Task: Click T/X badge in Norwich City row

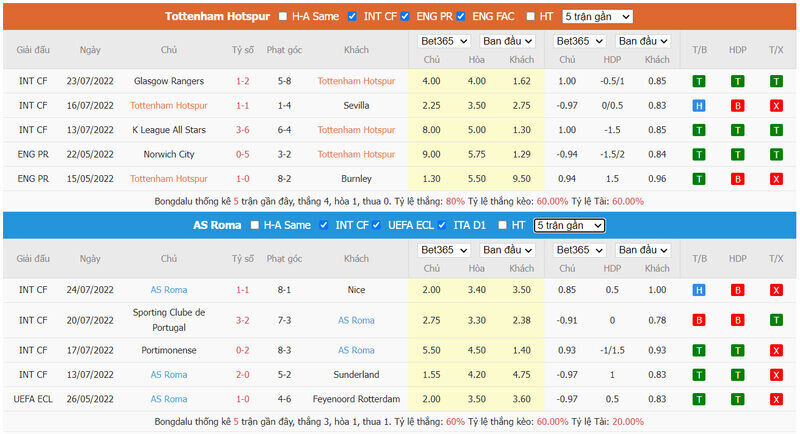Action: 776,155
